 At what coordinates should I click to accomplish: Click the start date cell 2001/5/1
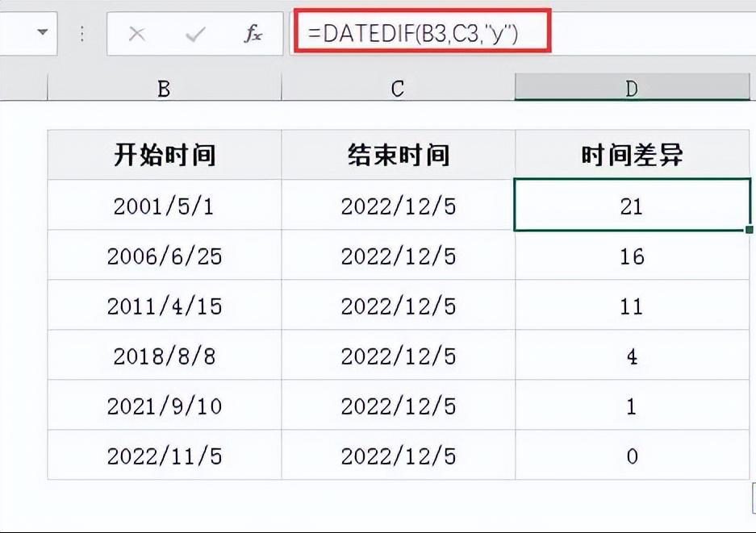[164, 206]
